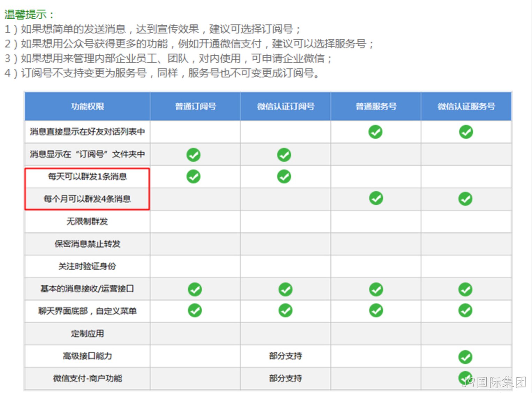Click the 普通服务号 checkmark for 消息直接显示在好友对话列表中
Screen dimensions: 532x393
coord(375,132)
